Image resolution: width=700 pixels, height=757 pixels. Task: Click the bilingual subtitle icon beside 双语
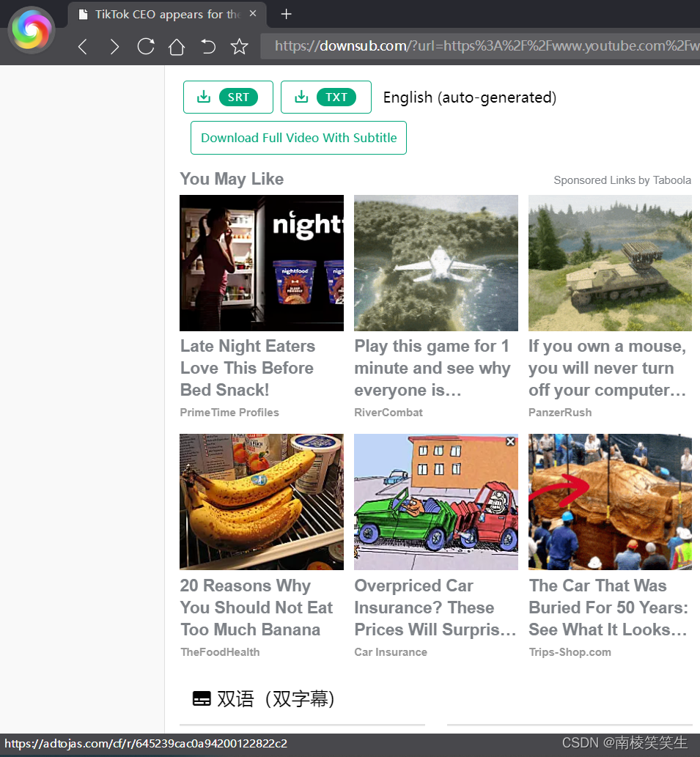click(x=202, y=698)
